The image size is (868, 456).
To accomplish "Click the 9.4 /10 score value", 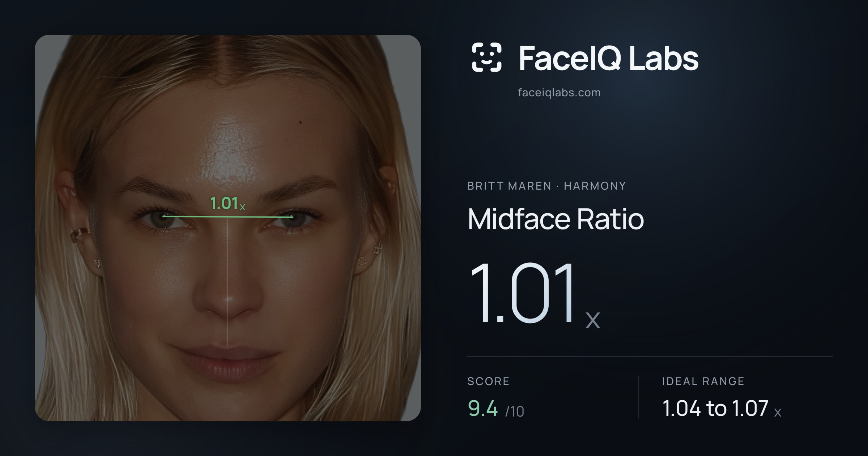I will point(496,409).
